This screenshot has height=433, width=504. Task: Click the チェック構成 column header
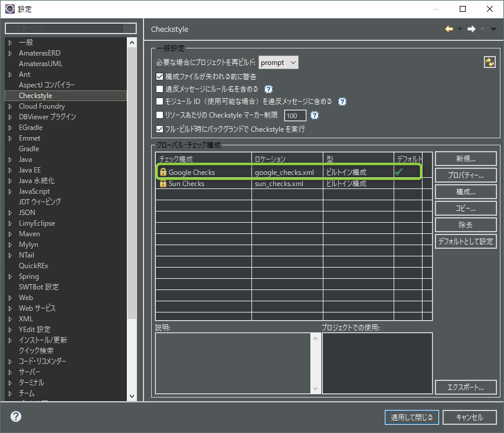pos(203,159)
